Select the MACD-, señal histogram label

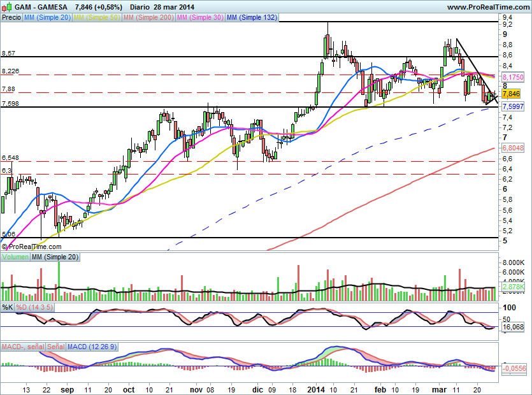click(23, 347)
